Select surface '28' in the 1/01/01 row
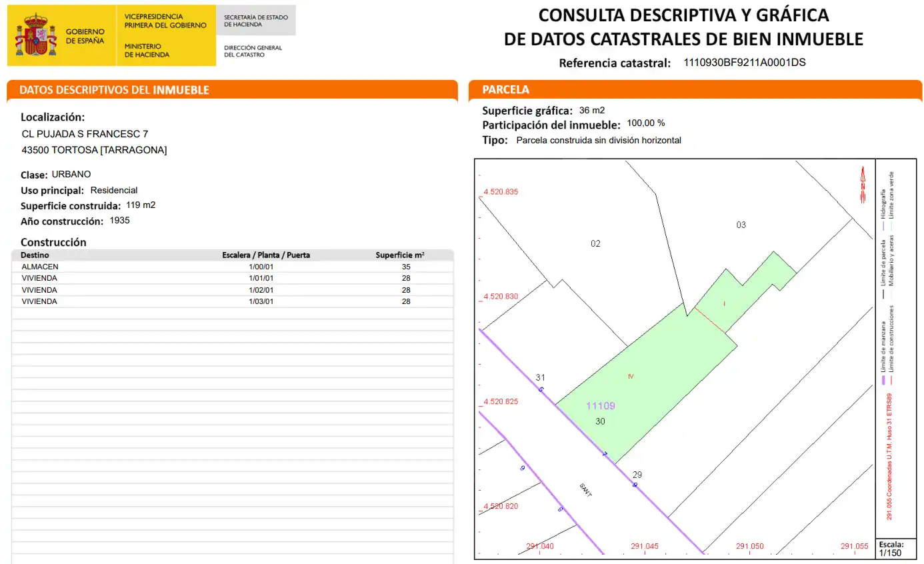The width and height of the screenshot is (924, 564). tap(406, 278)
